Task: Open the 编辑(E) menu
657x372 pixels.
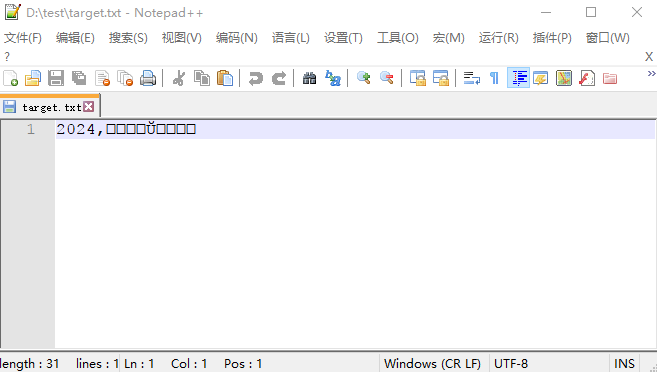Action: tap(75, 38)
